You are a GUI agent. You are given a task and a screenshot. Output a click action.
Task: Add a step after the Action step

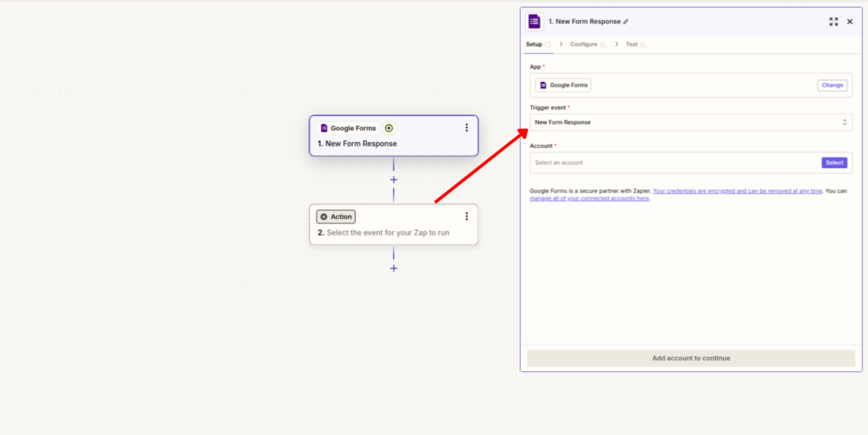394,268
